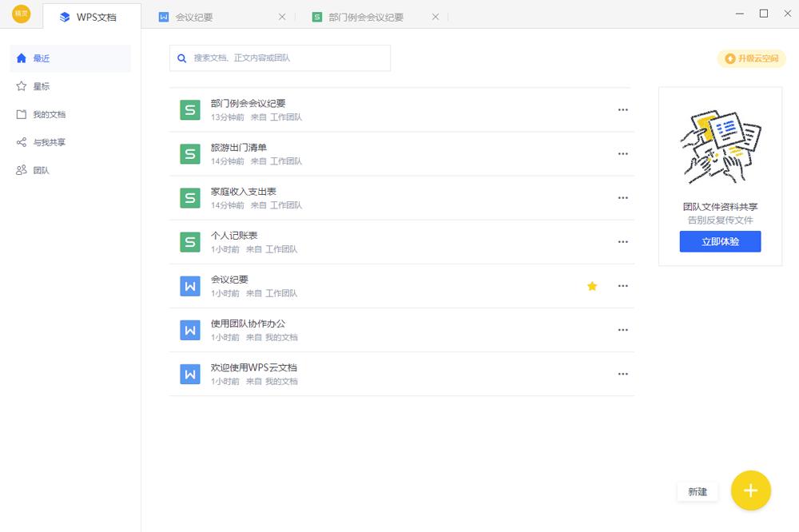799x532 pixels.
Task: Open the file named 家庭收入支出表
Action: [244, 192]
